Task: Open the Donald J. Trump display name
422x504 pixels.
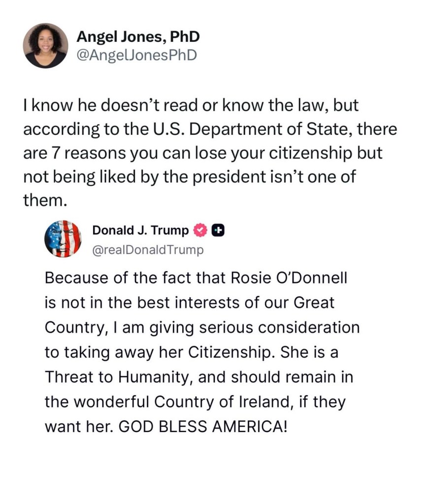Action: click(x=140, y=230)
